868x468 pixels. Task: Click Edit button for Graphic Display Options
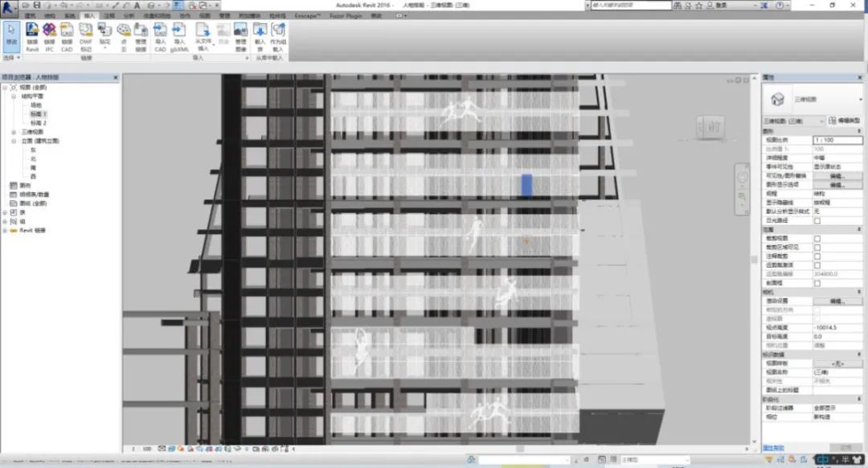pos(837,185)
